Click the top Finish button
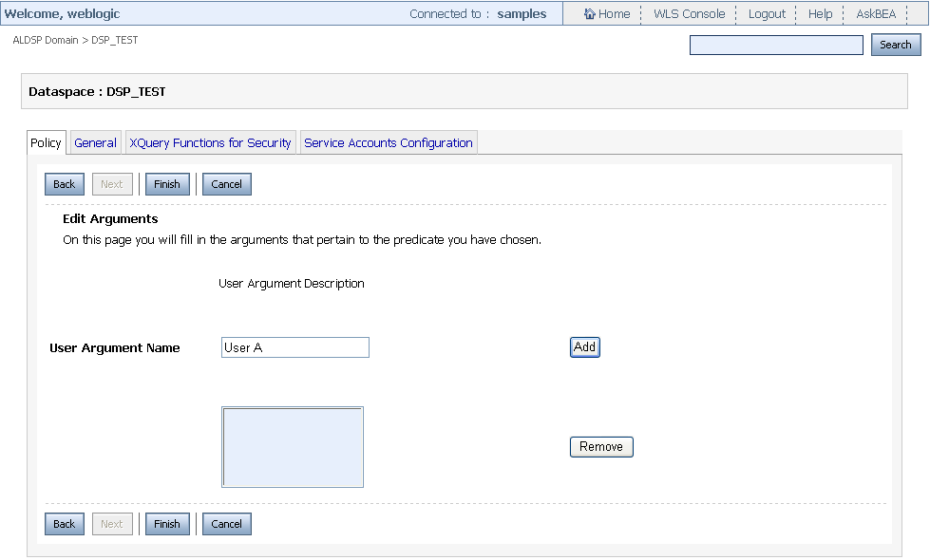This screenshot has width=930, height=560. coord(166,184)
